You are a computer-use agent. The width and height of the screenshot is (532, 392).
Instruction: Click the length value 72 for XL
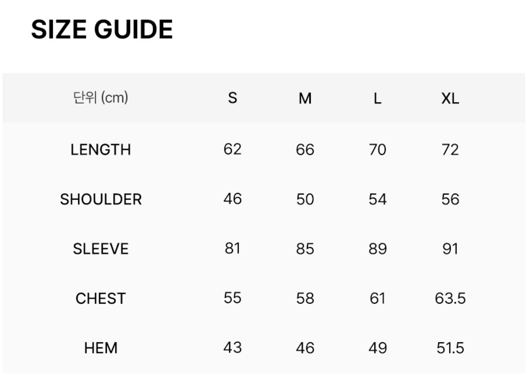(x=450, y=149)
